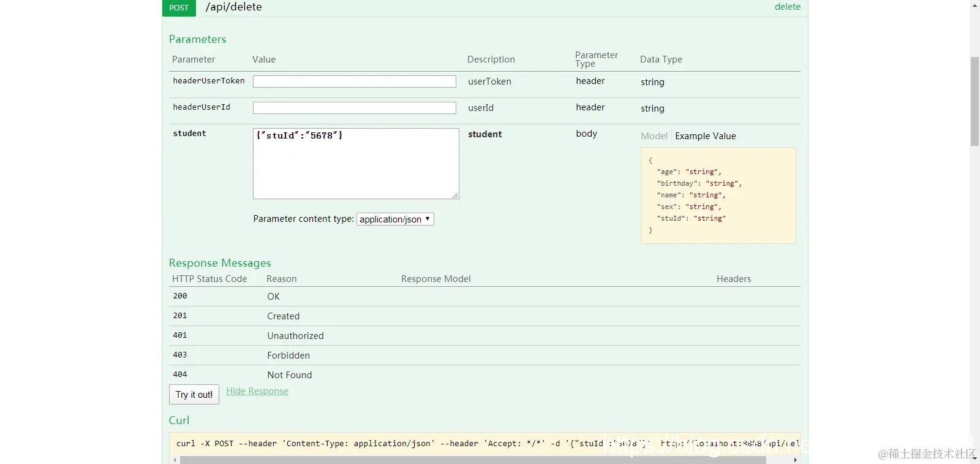Click the Parameters section heading
980x464 pixels.
point(197,39)
